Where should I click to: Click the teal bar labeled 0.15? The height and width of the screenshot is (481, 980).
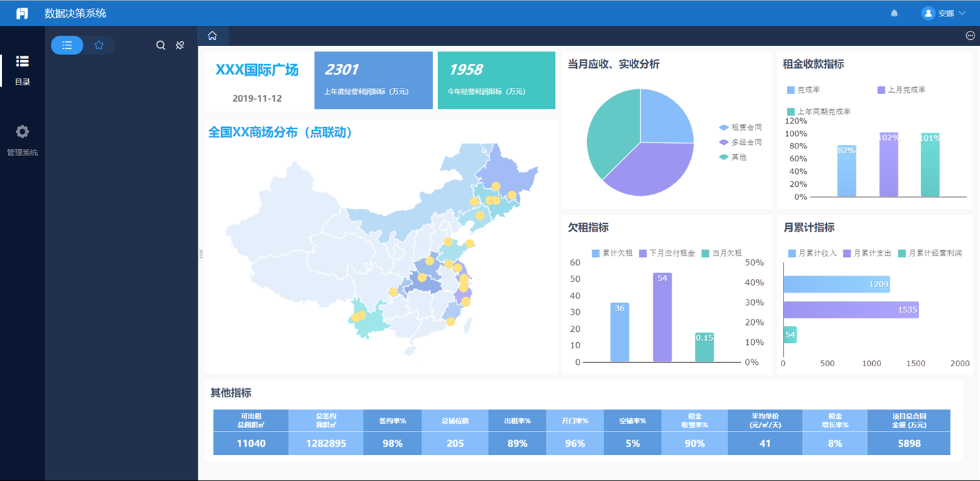pyautogui.click(x=705, y=347)
